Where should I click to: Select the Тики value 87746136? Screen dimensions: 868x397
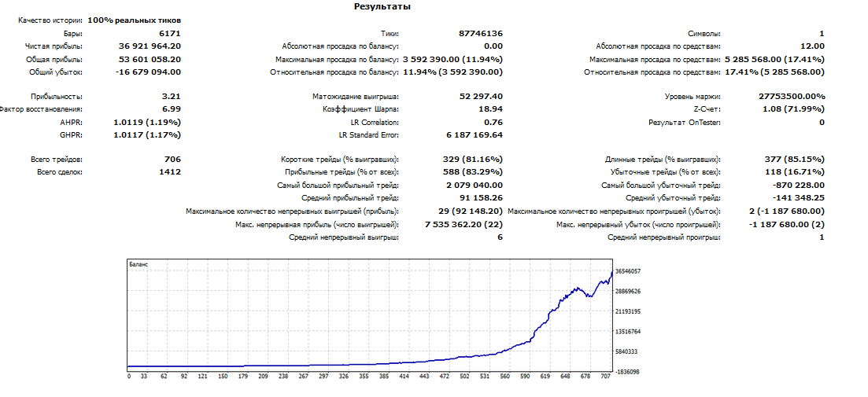(x=481, y=34)
